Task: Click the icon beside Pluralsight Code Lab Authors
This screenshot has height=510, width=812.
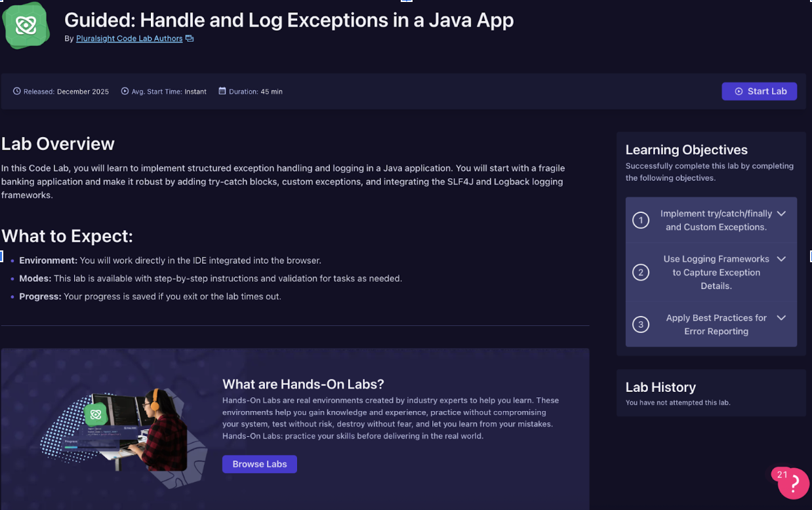Action: coord(190,39)
